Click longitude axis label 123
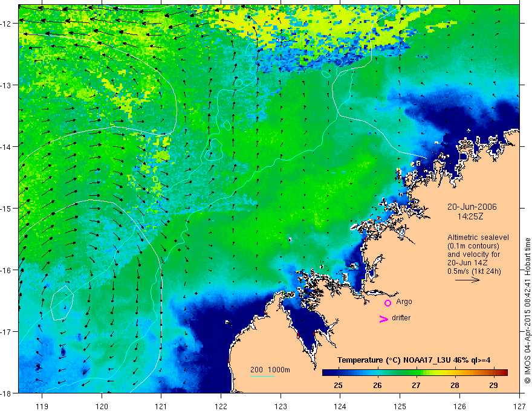Image resolution: width=532 pixels, height=411 pixels. pos(281,406)
